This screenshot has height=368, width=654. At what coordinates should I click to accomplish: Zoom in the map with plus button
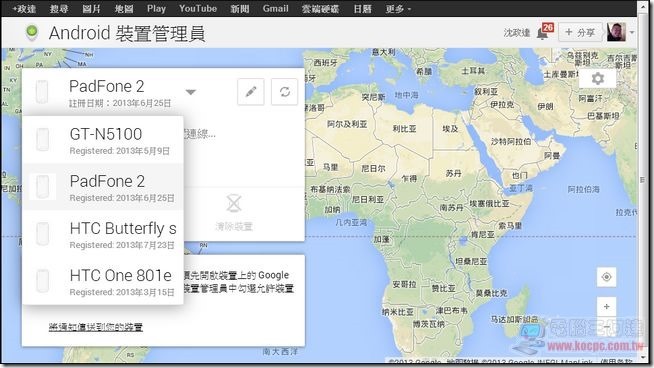click(x=606, y=307)
